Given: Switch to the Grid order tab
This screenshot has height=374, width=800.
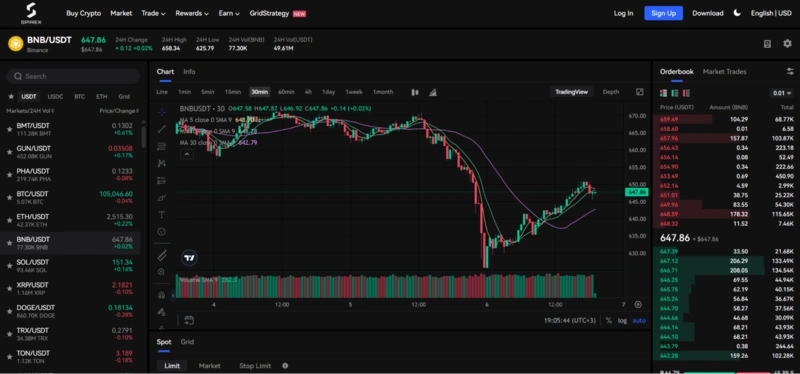Looking at the screenshot, I should pos(187,342).
